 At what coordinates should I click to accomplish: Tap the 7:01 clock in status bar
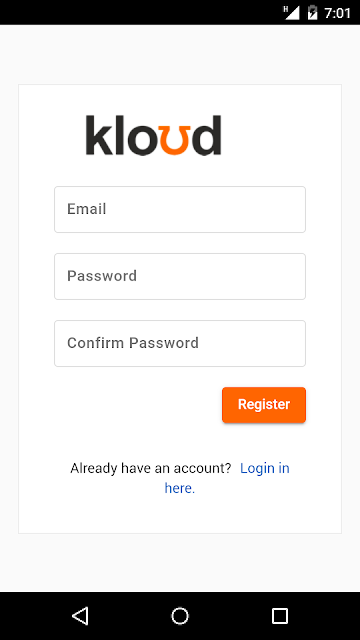coord(337,13)
